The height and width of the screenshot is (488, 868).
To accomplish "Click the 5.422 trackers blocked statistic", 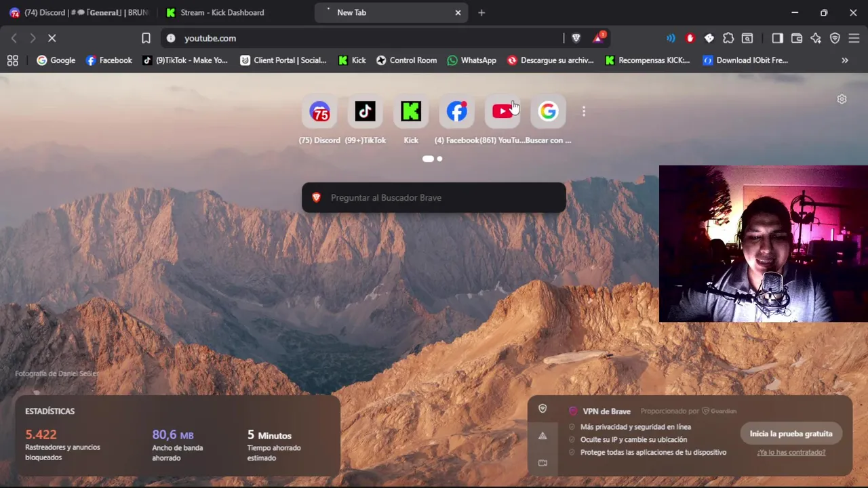I will coord(62,445).
